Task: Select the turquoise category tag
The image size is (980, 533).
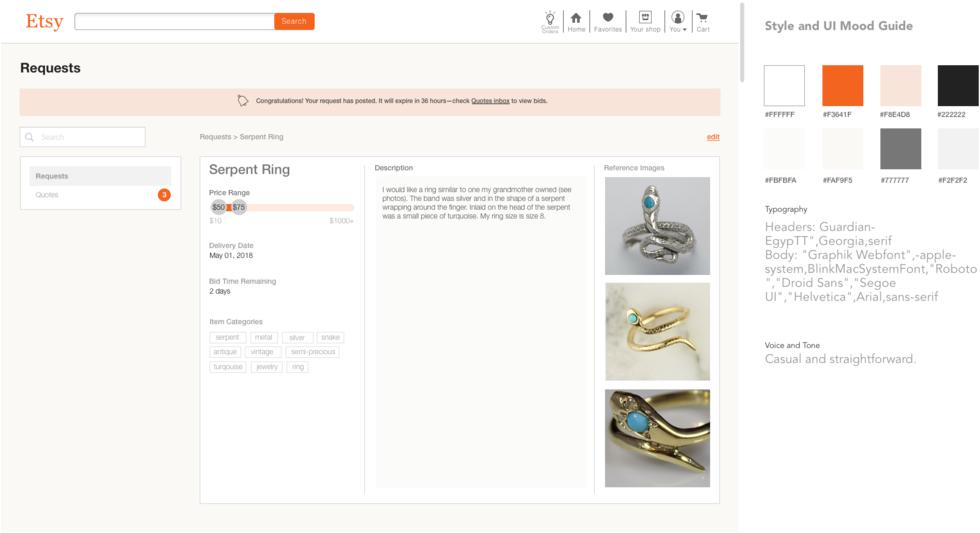Action: 227,367
